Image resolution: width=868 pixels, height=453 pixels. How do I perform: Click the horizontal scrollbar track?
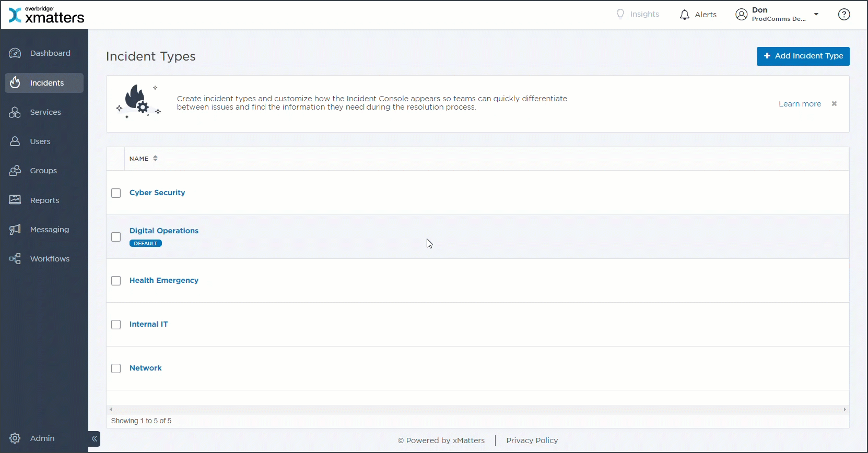click(477, 410)
